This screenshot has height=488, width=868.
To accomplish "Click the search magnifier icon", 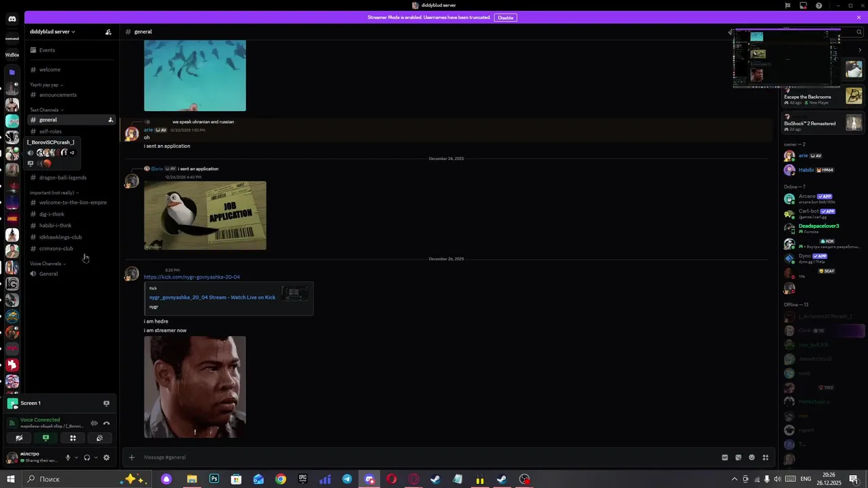I will point(859,32).
